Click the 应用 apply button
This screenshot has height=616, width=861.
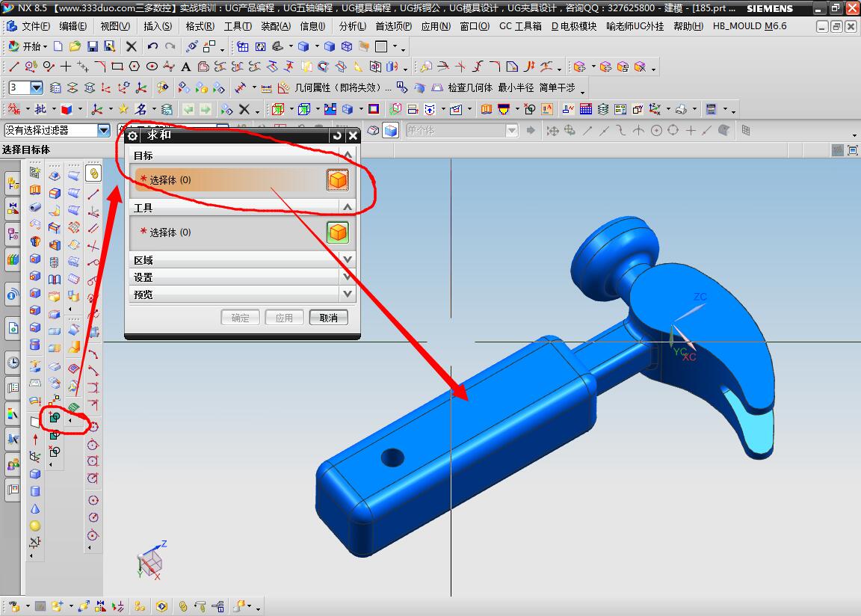click(x=284, y=318)
